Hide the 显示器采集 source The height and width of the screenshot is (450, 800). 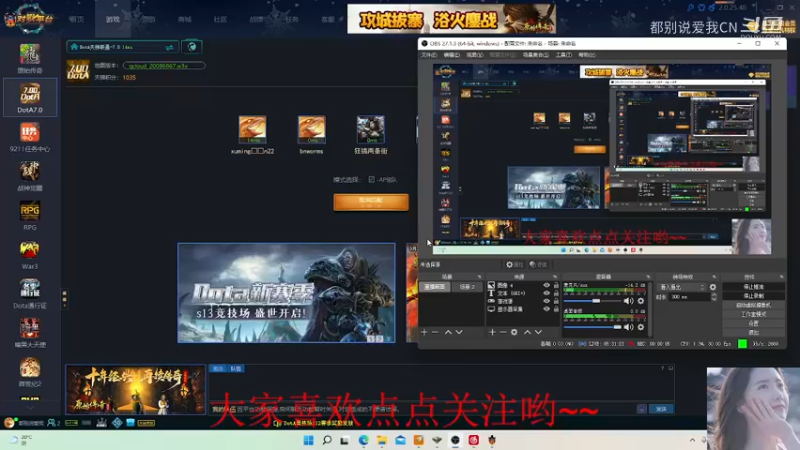click(546, 309)
